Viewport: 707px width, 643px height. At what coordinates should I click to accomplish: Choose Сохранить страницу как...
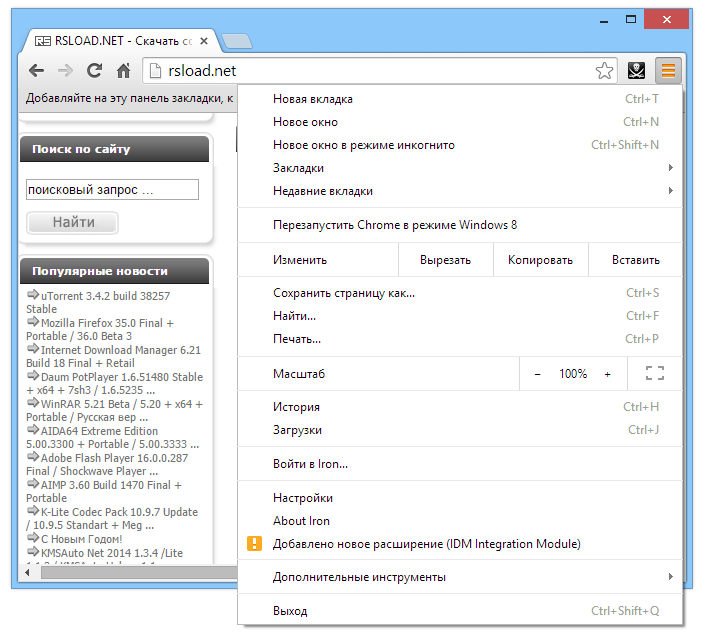pyautogui.click(x=460, y=293)
